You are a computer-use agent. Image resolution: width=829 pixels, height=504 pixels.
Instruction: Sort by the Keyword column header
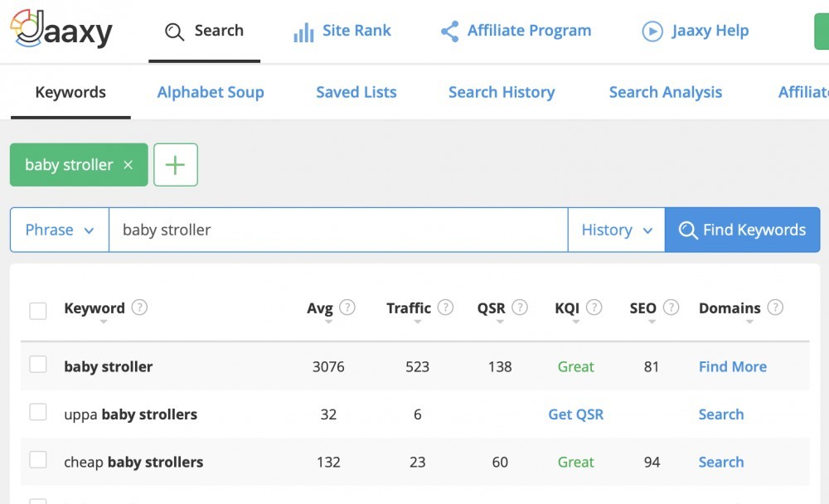(x=95, y=308)
